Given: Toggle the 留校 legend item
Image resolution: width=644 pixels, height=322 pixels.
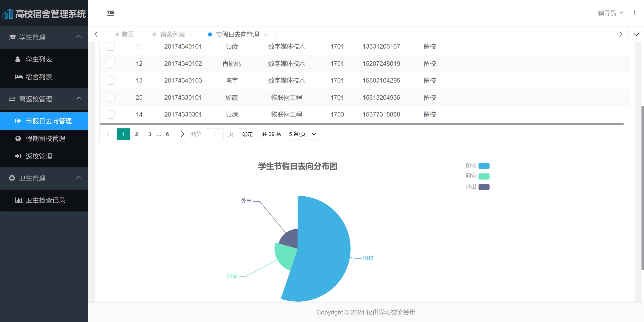Looking at the screenshot, I should coord(477,166).
